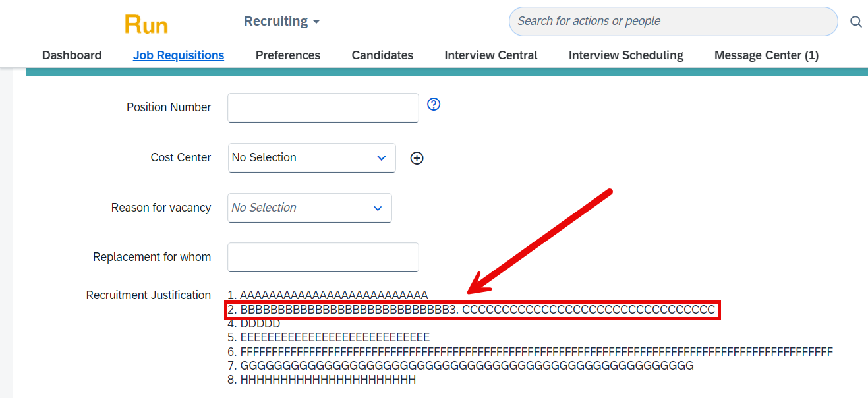The height and width of the screenshot is (398, 868).
Task: Expand the Recruiting module menu
Action: tap(282, 21)
